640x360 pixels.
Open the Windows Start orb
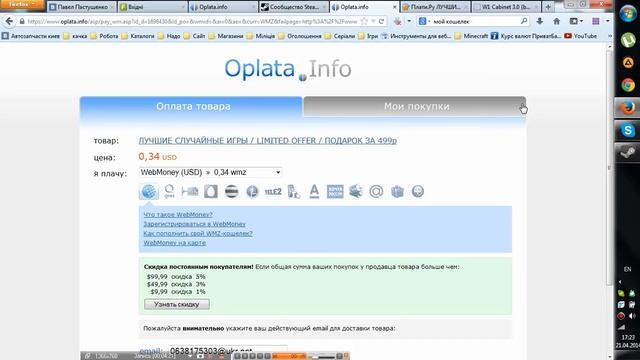[x=627, y=13]
